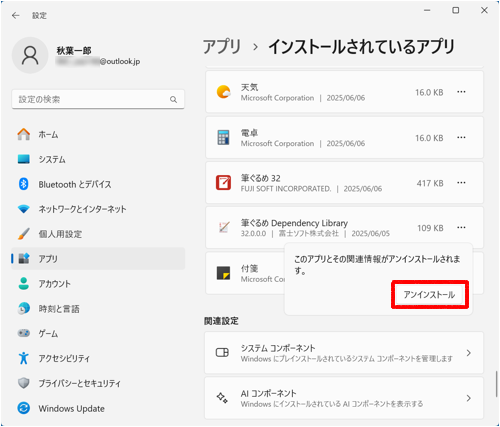
Task: Click the 天気 app name text
Action: pyautogui.click(x=249, y=87)
